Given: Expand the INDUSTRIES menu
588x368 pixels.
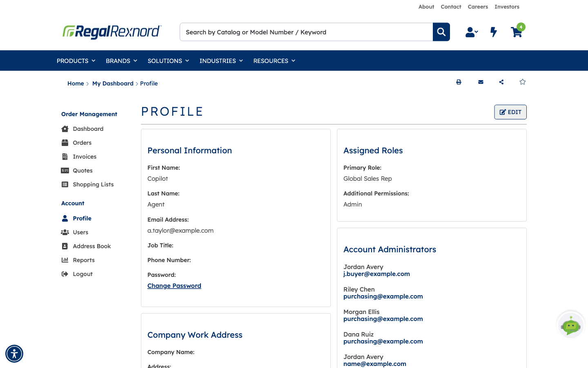Looking at the screenshot, I should 221,61.
